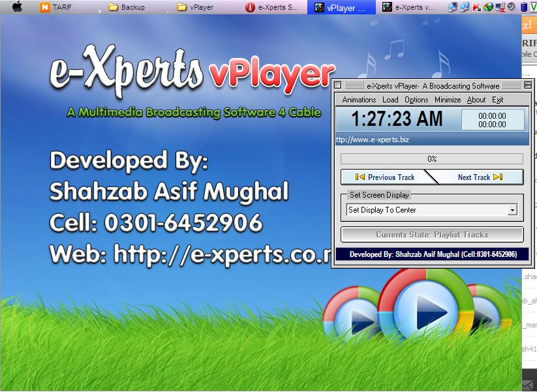Click Minimize in vPlayer menu bar
The width and height of the screenshot is (537, 392).
pyautogui.click(x=447, y=100)
